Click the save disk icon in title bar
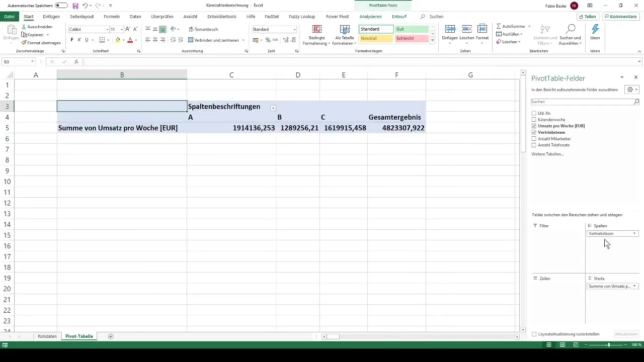 coord(75,5)
